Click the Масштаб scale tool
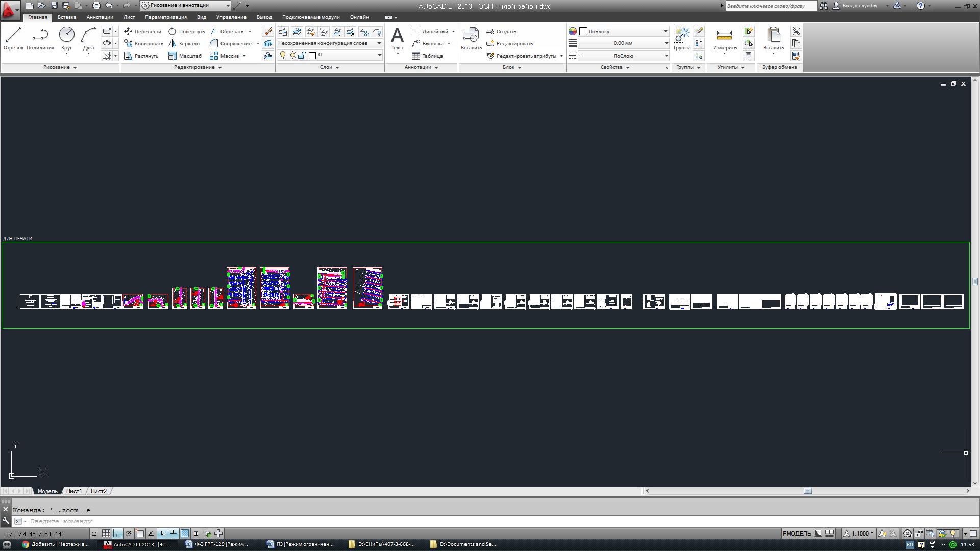Screen dimensions: 980x551 point(185,56)
